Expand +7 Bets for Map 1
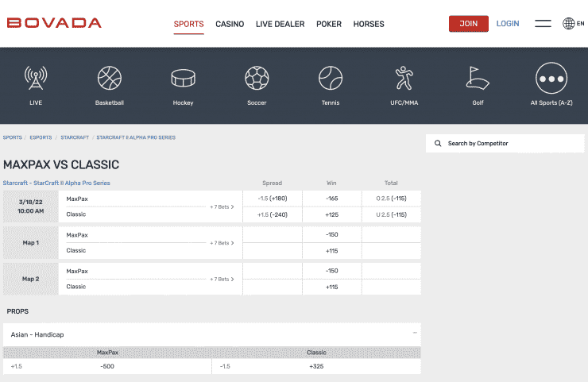588x382 pixels. tap(222, 243)
